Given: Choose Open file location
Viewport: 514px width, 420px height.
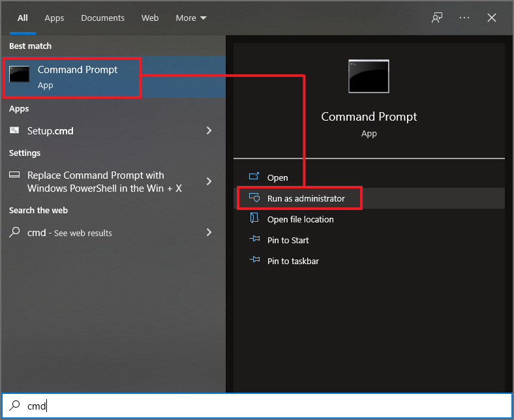Looking at the screenshot, I should pos(369,219).
